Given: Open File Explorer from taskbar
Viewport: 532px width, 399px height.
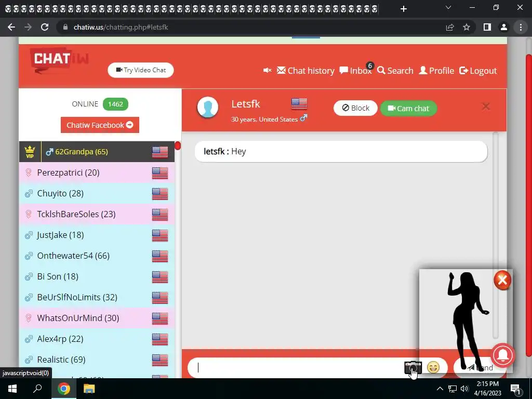Looking at the screenshot, I should pyautogui.click(x=89, y=389).
